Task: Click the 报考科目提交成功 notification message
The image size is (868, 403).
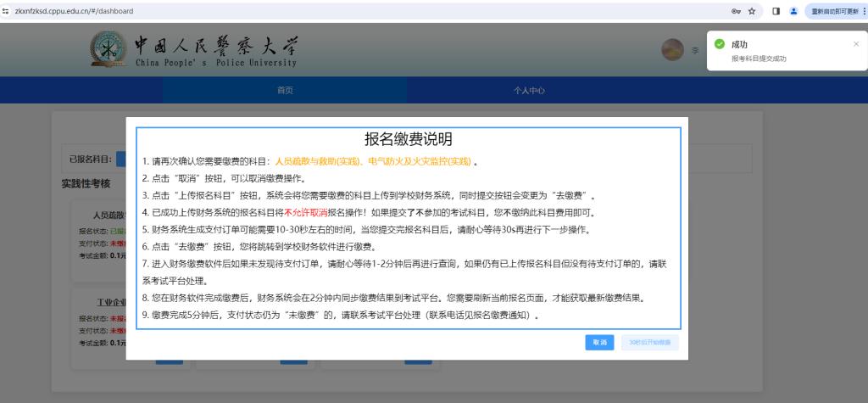Action: 759,59
